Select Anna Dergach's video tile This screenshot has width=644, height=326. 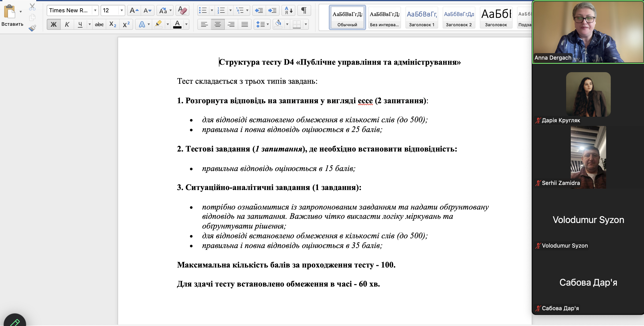point(588,32)
